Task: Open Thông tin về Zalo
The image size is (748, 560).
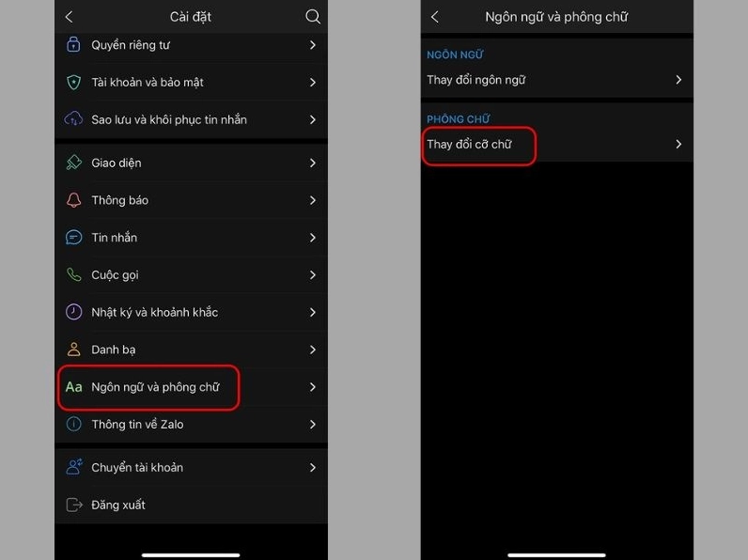Action: 191,424
